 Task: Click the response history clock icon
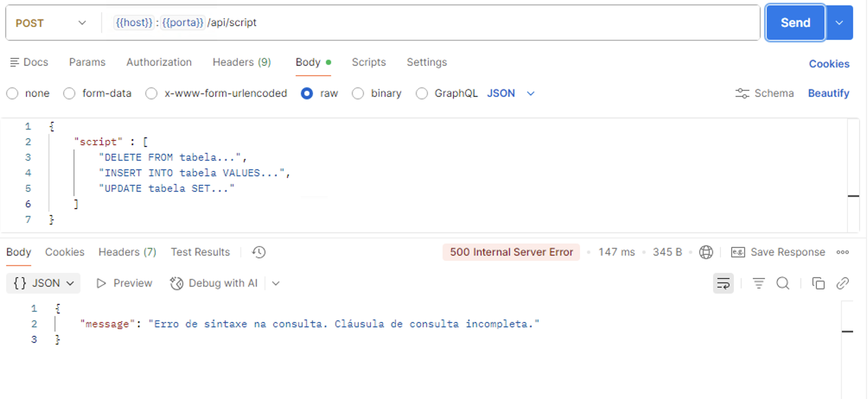point(258,252)
